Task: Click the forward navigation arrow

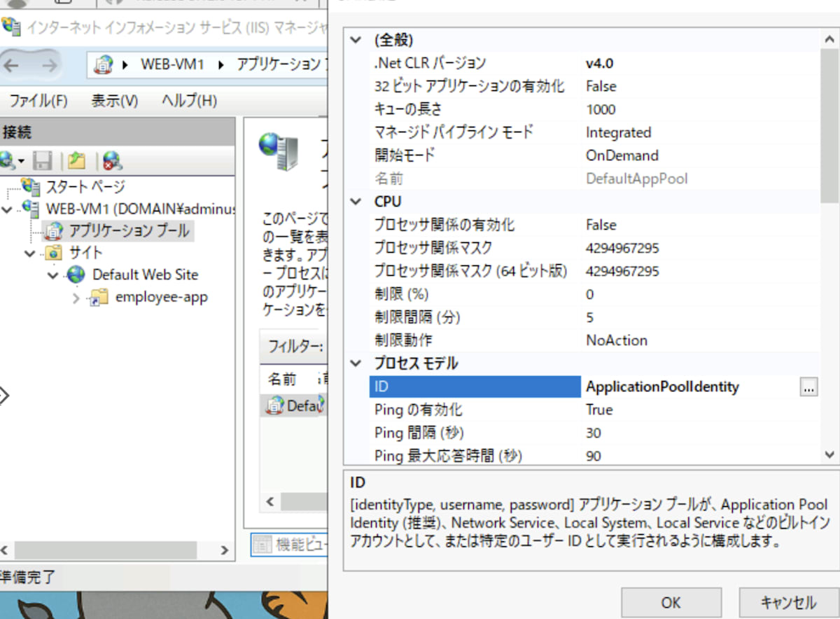Action: [49, 66]
